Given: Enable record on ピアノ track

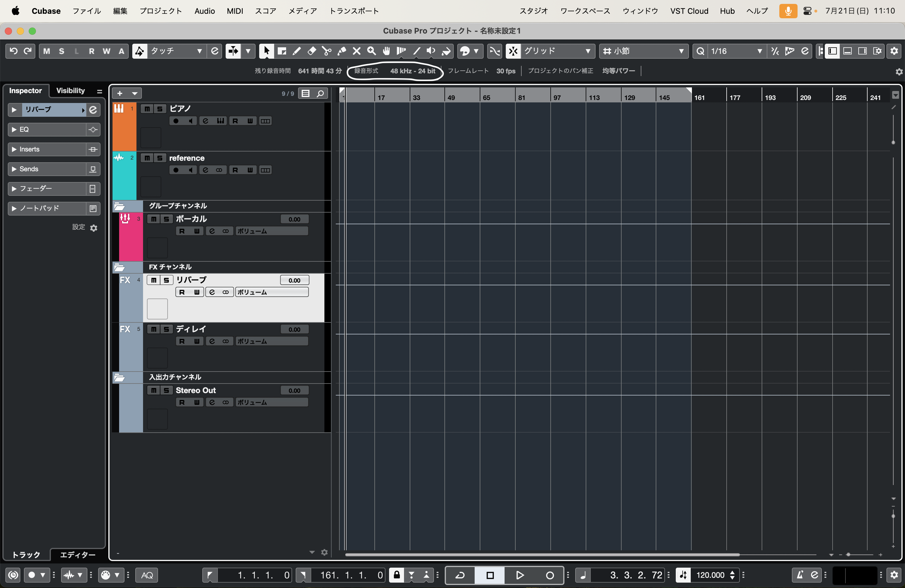Looking at the screenshot, I should (176, 121).
